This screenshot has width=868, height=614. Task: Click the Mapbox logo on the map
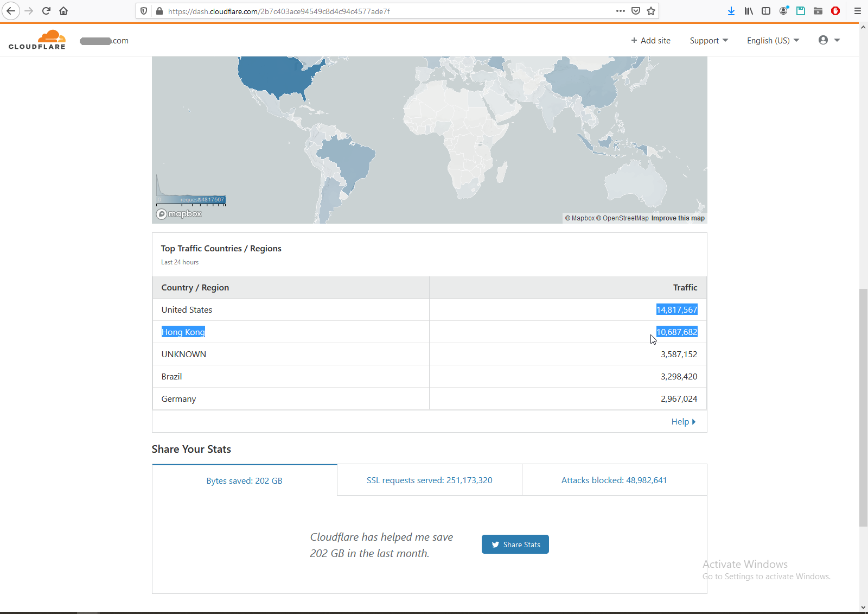click(x=179, y=214)
